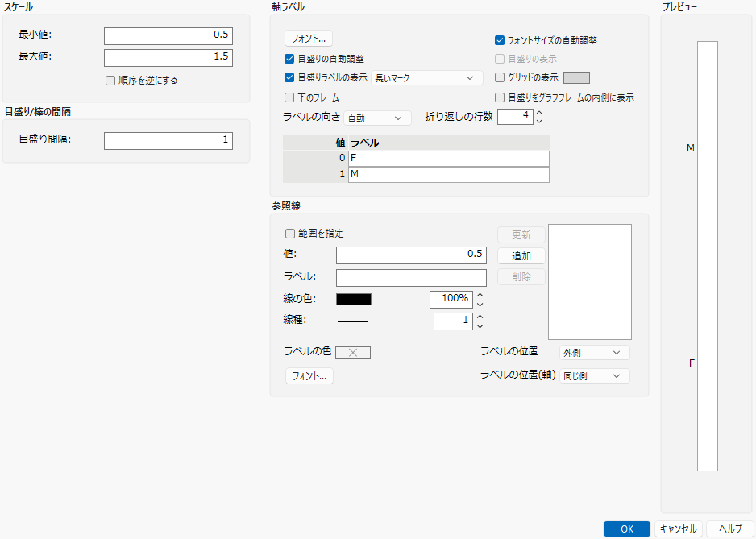
Task: Decrease line opacity with down arrow
Action: coord(480,305)
